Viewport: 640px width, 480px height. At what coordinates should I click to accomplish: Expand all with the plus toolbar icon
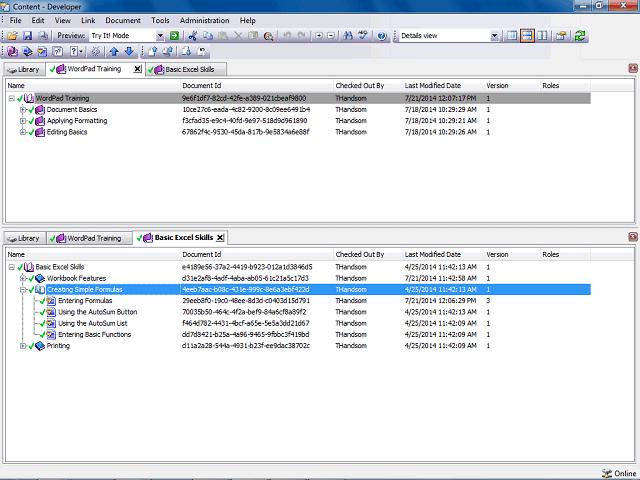click(x=319, y=36)
